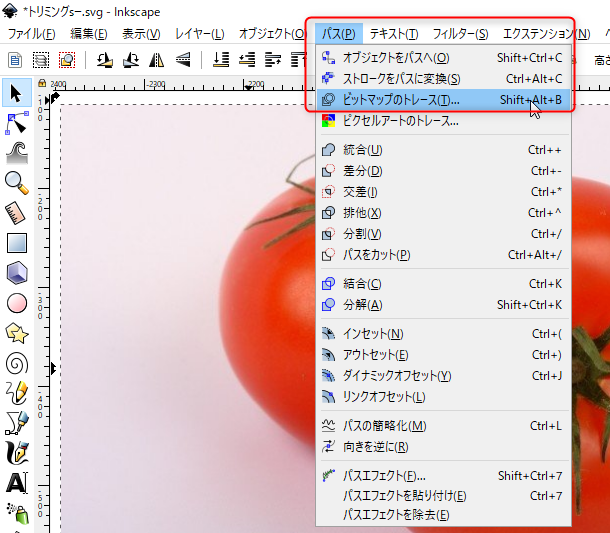The image size is (610, 533).
Task: Click the ruler lock icon
Action: coord(42,83)
